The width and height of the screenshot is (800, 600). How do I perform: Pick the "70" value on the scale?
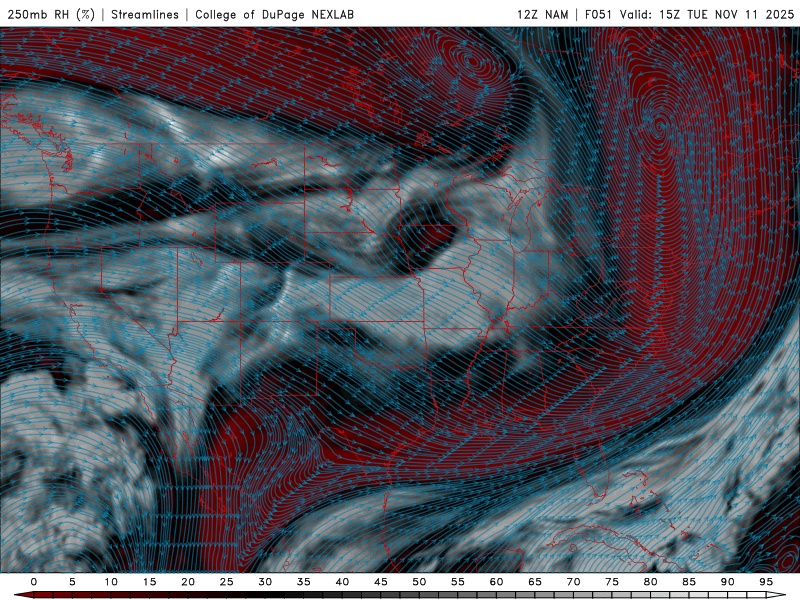(x=573, y=582)
